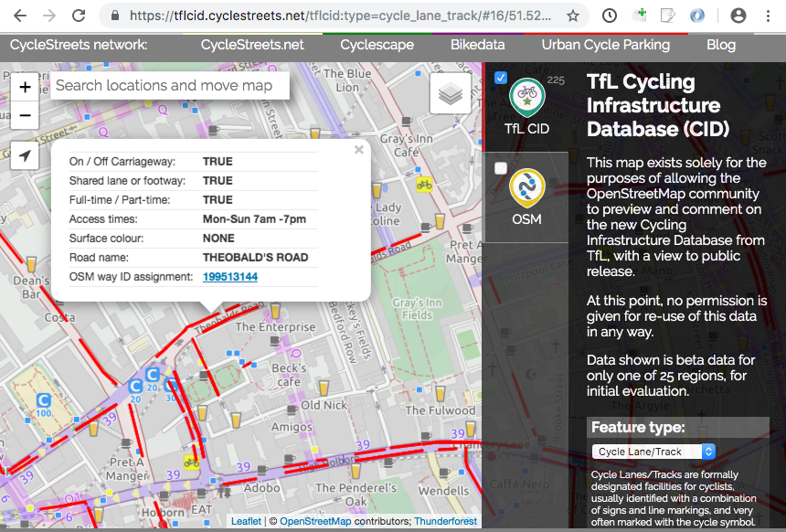Click the cafe icon above Adobo
The height and width of the screenshot is (532, 786).
click(261, 470)
